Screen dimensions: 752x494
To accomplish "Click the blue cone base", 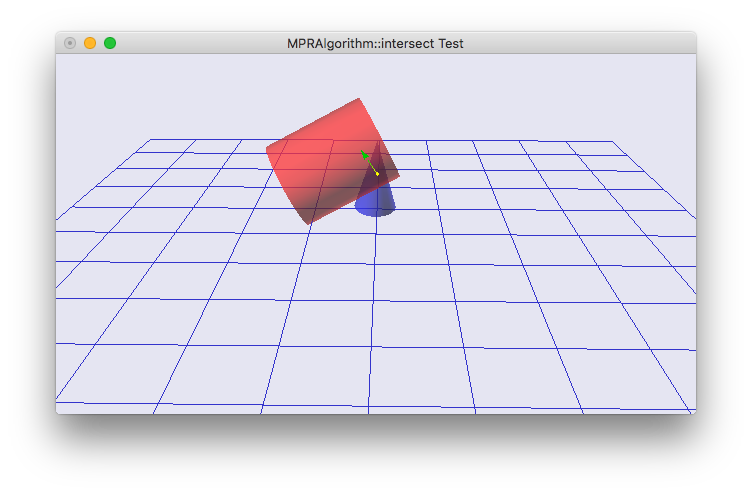I will coord(374,209).
